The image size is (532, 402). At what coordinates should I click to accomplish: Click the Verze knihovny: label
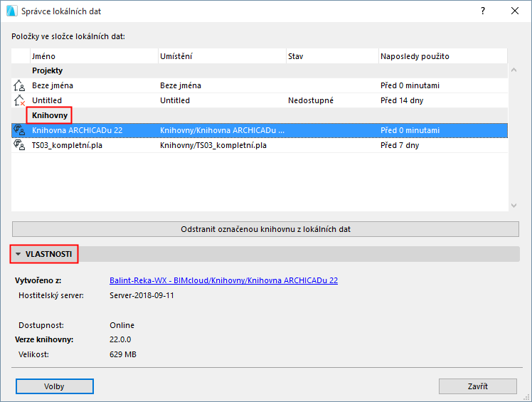point(44,339)
